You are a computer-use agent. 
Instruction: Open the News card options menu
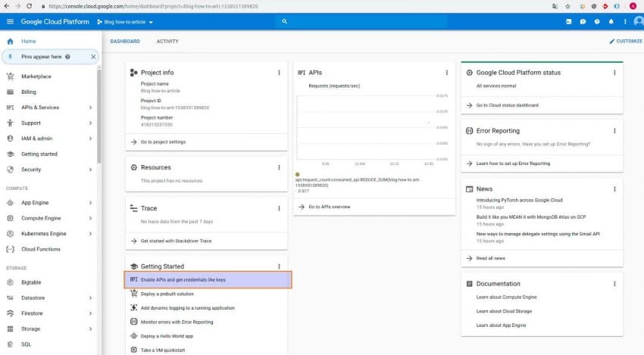[x=614, y=189]
